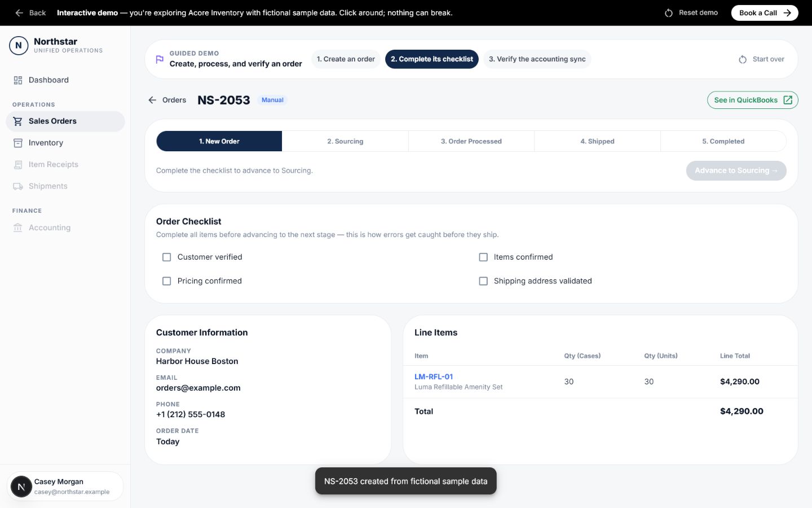Click the Accounting bank icon
The image size is (812, 508).
pyautogui.click(x=18, y=227)
